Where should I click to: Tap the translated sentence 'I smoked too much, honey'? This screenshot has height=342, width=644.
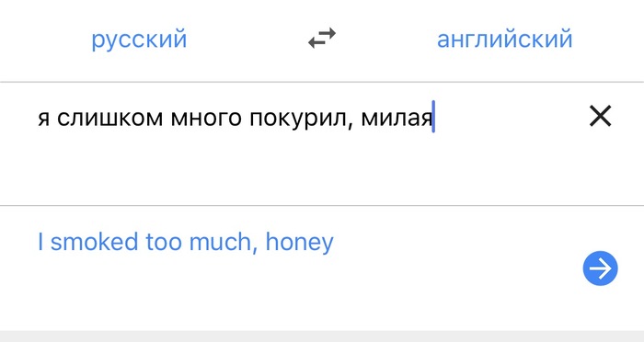186,242
